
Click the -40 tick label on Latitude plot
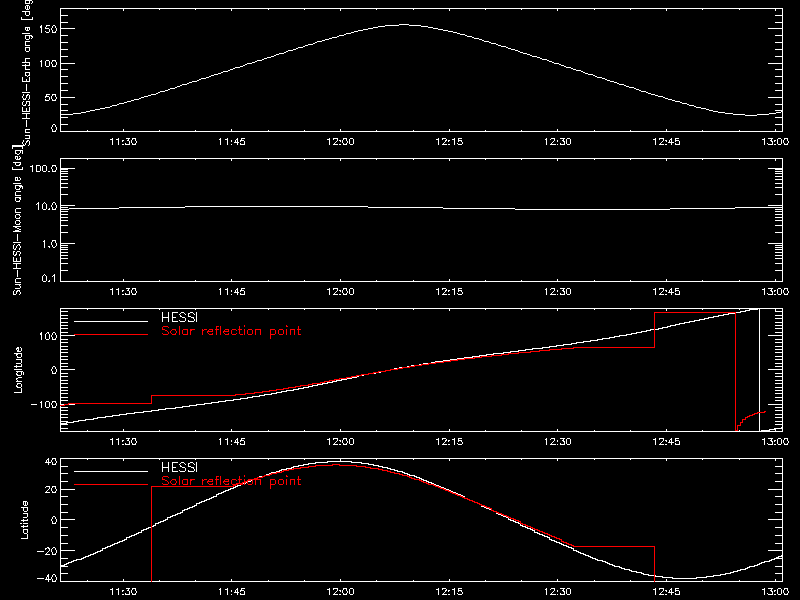coord(47,579)
